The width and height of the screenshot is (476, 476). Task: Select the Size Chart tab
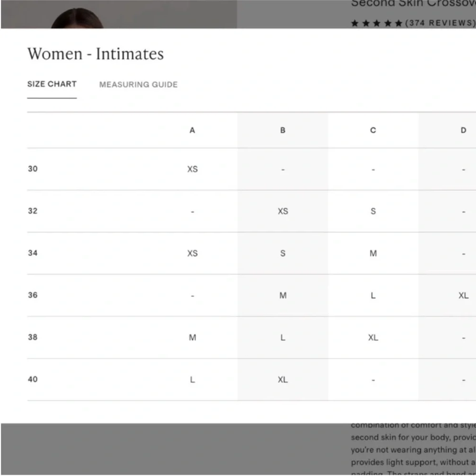coord(52,84)
